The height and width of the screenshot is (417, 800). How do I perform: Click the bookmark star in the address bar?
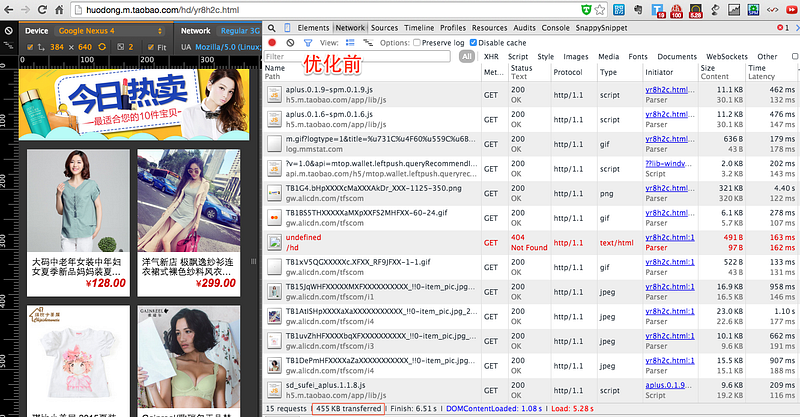pos(600,10)
